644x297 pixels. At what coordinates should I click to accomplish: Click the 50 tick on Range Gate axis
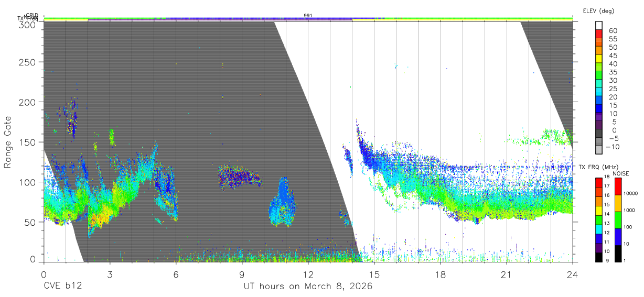point(30,222)
